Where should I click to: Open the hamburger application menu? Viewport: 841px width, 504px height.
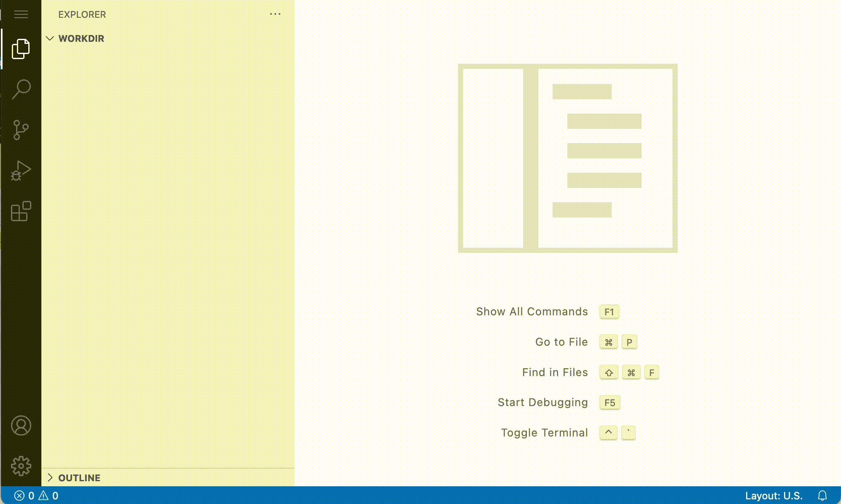coord(21,14)
